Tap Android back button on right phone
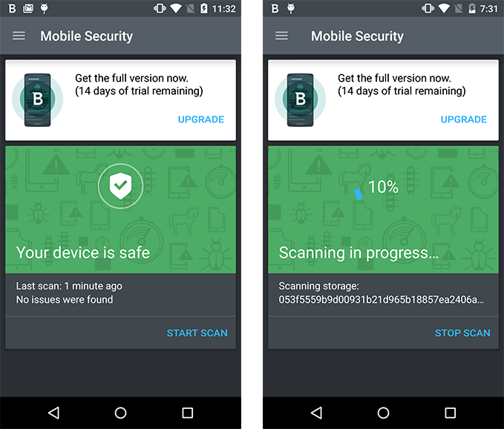This screenshot has width=504, height=429. coord(317,413)
